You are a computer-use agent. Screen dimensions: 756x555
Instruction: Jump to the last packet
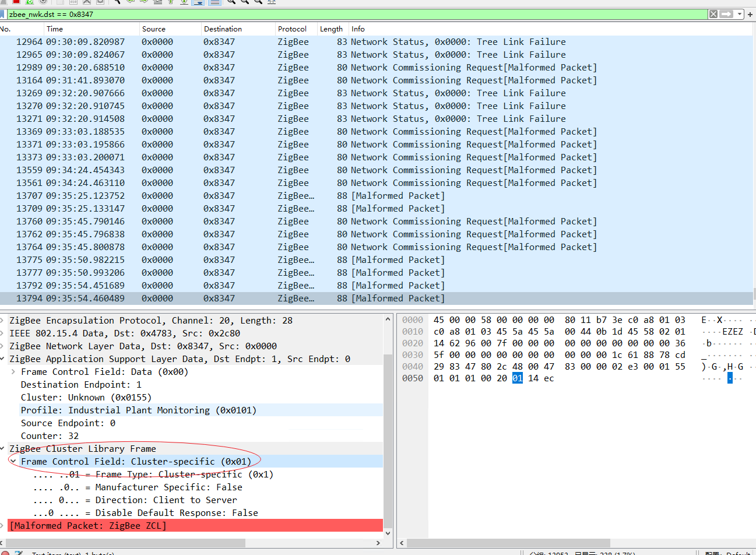click(x=185, y=2)
